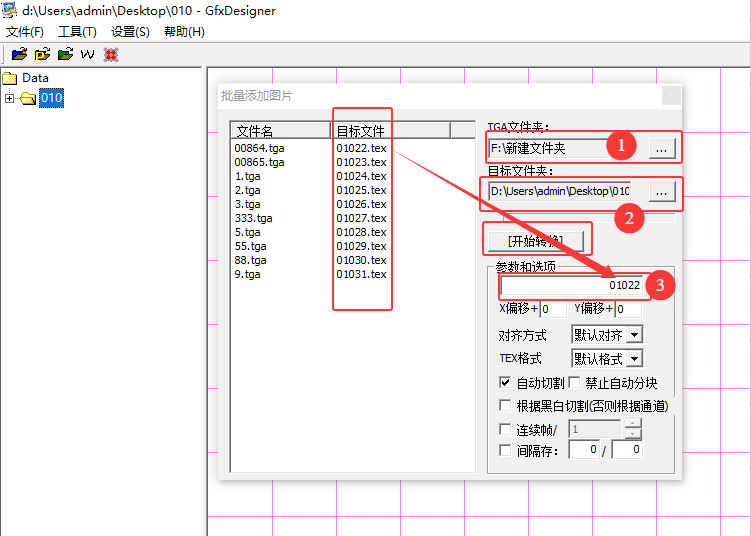Open the 对齐方式 alignment dropdown
751x536 pixels.
coord(607,335)
